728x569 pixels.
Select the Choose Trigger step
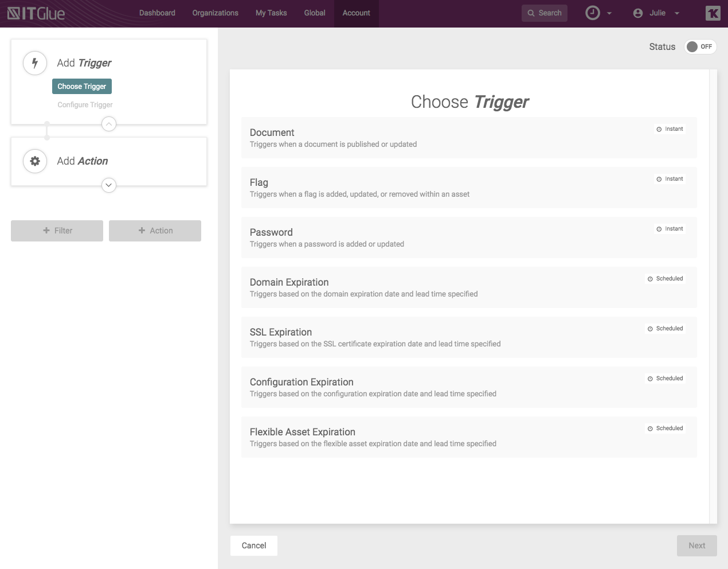click(82, 87)
